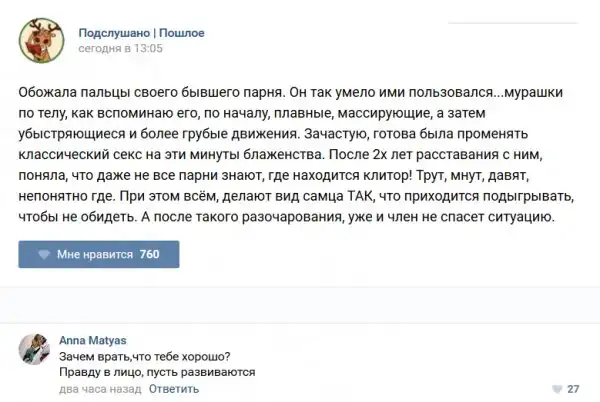Click the comment time "два часа назад"
600x402 pixels.
[x=99, y=388]
